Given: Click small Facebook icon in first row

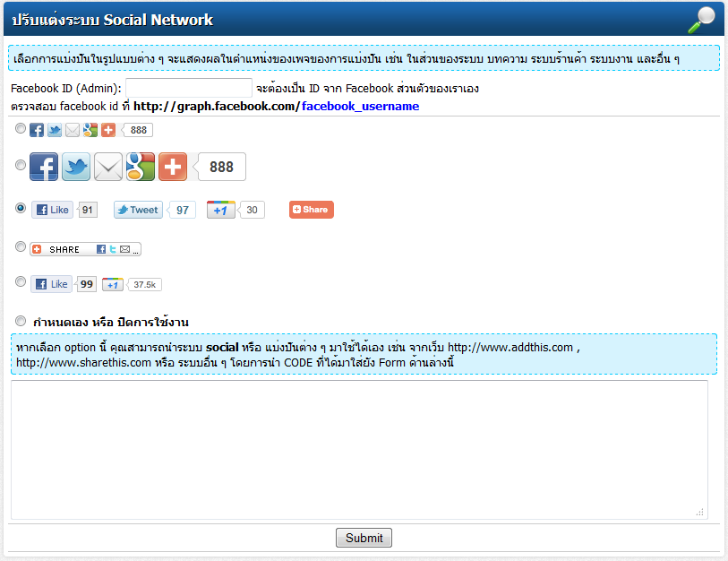Looking at the screenshot, I should click(x=37, y=130).
